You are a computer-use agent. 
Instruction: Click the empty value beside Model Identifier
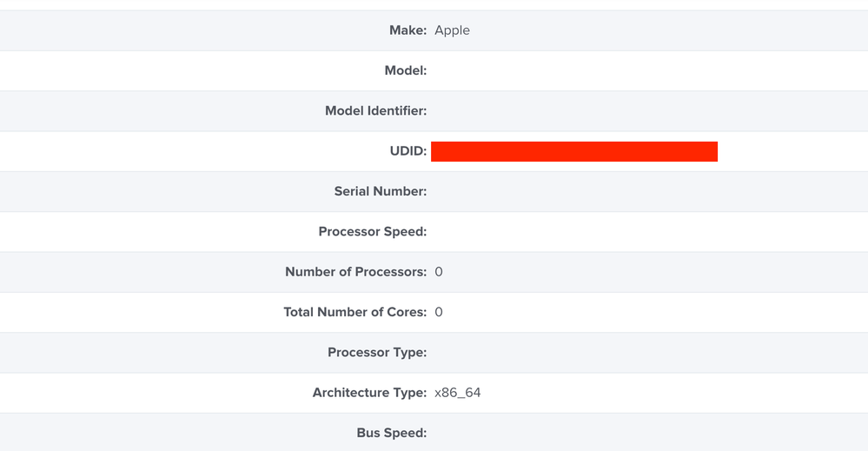[x=647, y=111]
